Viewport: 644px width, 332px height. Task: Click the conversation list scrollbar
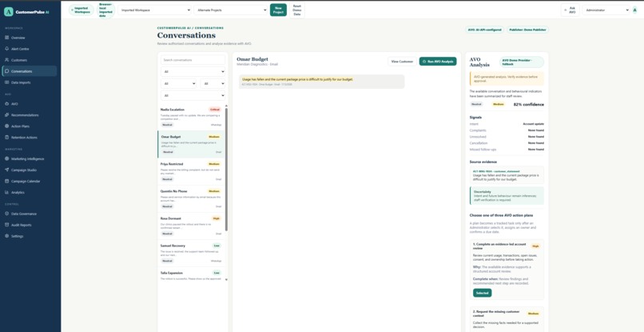point(226,169)
